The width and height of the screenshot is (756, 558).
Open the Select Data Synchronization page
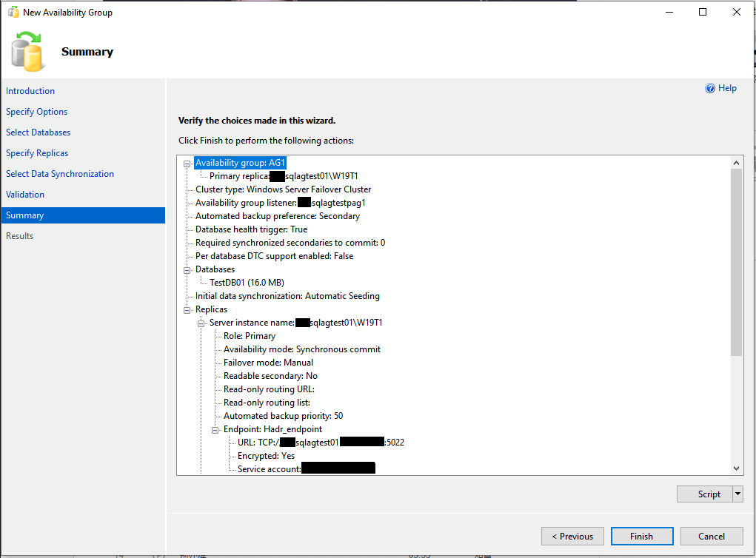(x=60, y=173)
